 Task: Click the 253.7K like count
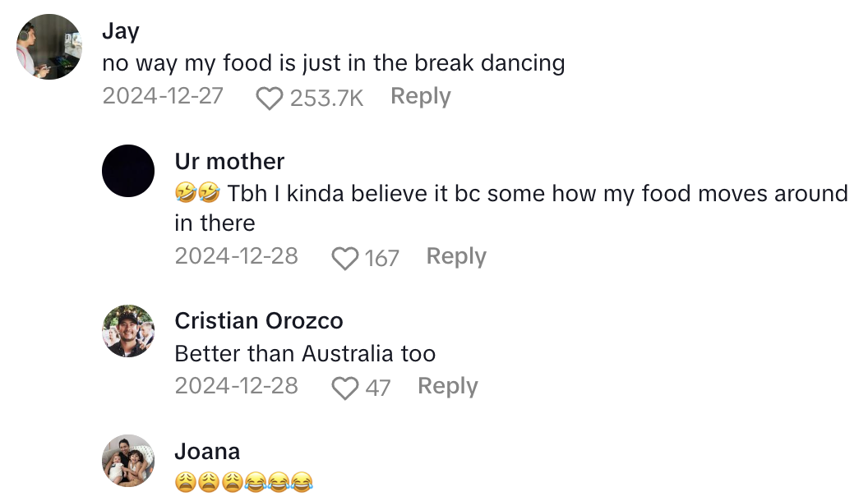click(x=326, y=99)
